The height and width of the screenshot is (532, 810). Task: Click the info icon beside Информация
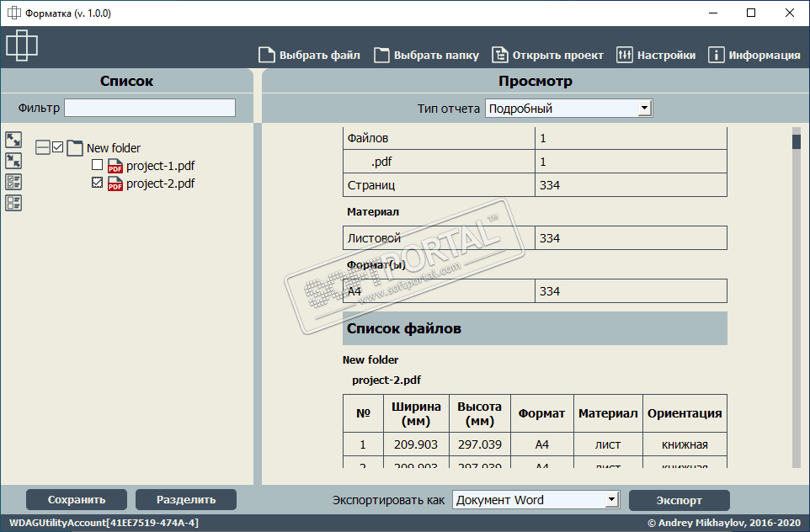point(716,55)
